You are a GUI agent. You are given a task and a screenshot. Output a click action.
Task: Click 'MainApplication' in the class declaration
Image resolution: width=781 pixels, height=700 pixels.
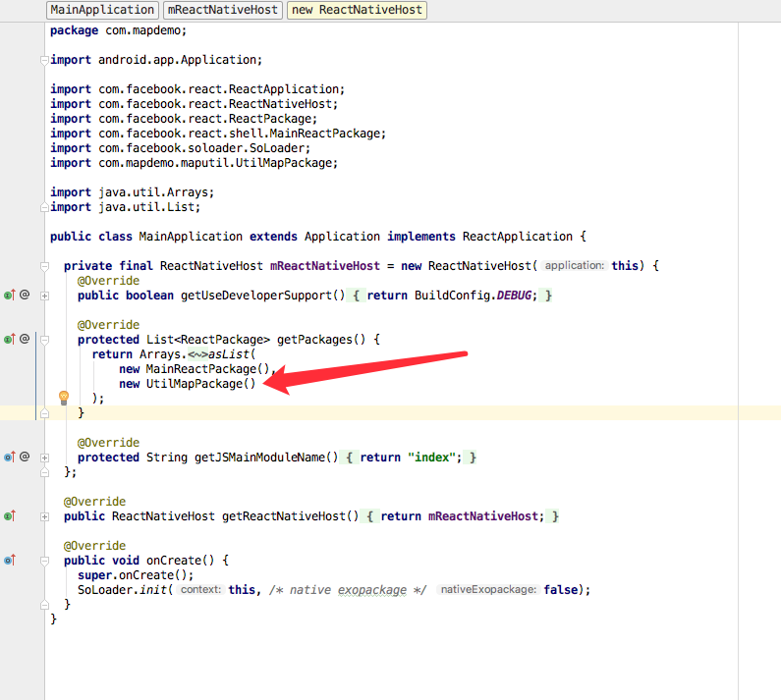point(191,237)
